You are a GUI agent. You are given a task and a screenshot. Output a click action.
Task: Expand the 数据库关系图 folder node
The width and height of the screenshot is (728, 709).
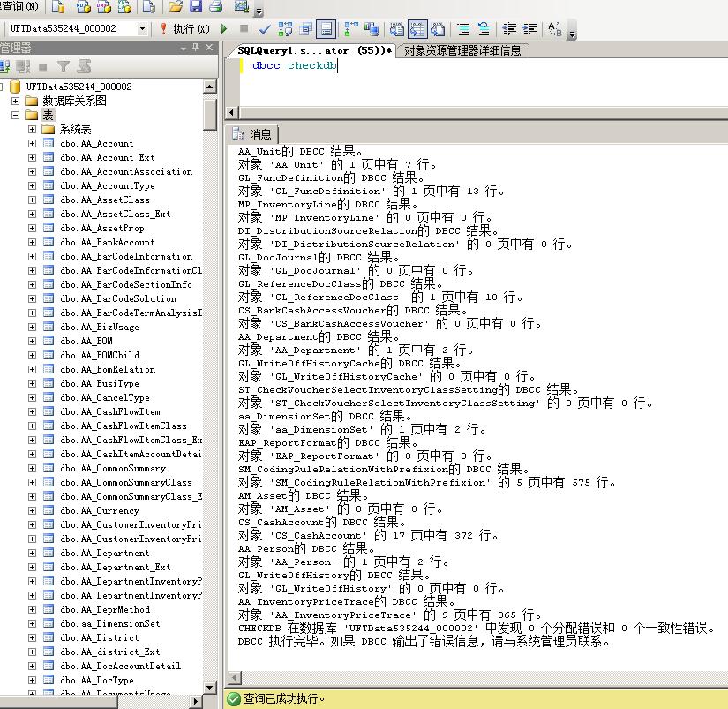click(15, 101)
